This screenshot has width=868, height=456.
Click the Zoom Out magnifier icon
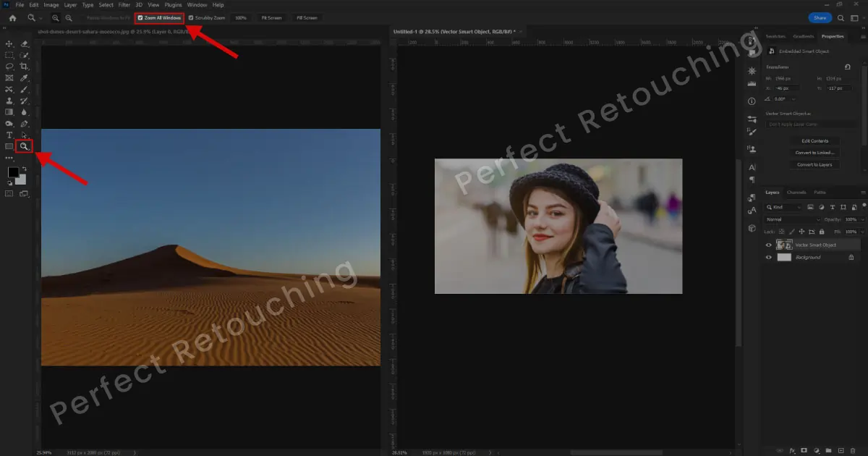pos(68,17)
